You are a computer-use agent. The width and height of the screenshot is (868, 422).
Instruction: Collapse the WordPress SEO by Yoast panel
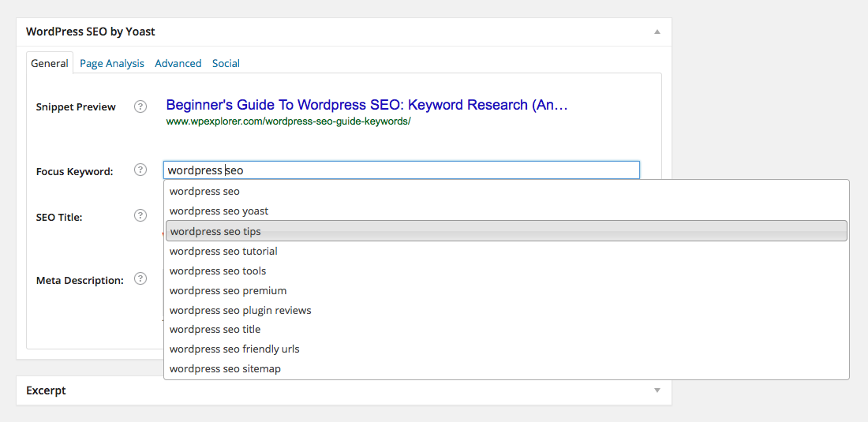[x=657, y=32]
